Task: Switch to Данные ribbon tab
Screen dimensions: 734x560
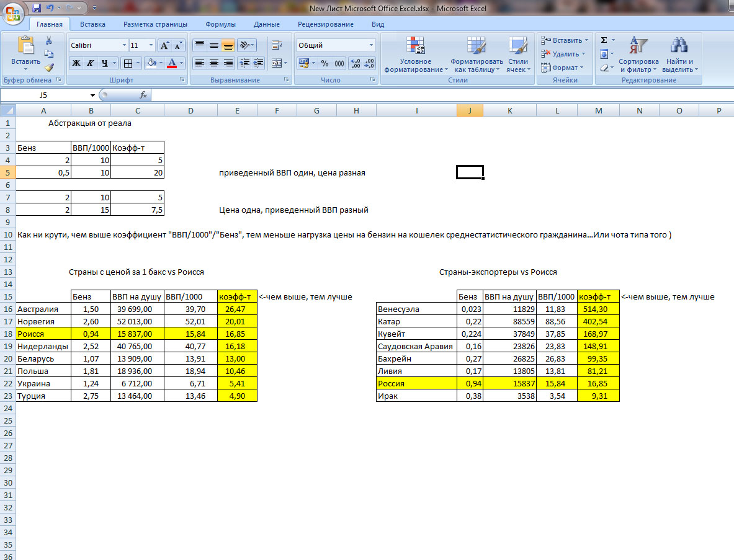Action: 267,24
